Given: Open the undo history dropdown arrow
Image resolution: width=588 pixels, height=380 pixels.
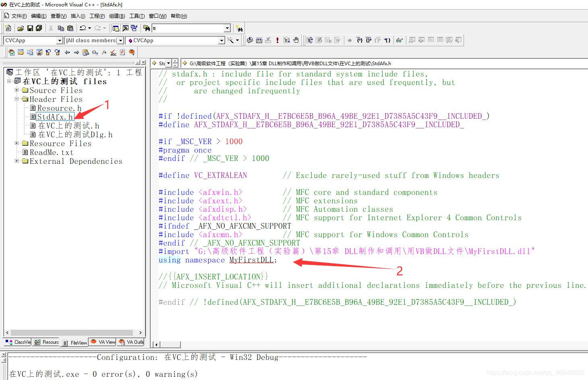Looking at the screenshot, I should pos(89,28).
